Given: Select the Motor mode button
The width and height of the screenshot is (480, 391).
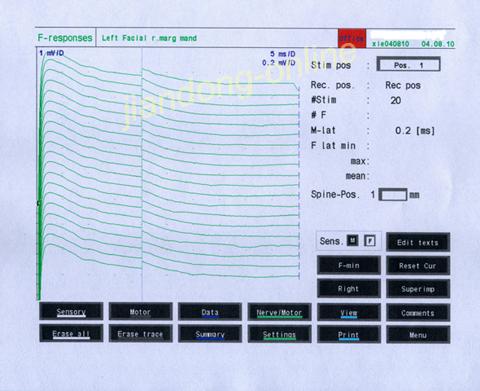Looking at the screenshot, I should pos(140,312).
